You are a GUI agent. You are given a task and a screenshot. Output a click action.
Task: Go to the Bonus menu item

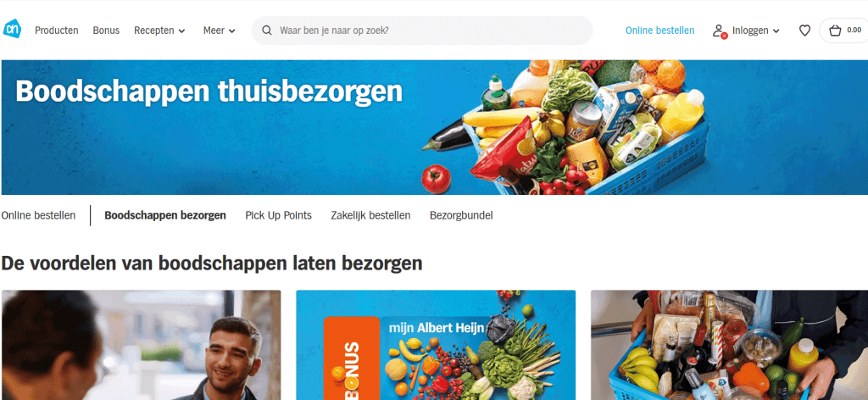click(x=106, y=31)
